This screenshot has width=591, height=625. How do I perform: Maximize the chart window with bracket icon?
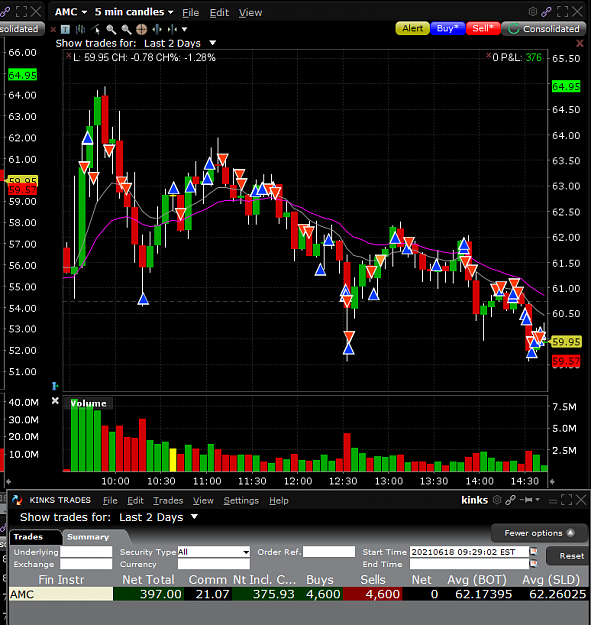coord(562,12)
